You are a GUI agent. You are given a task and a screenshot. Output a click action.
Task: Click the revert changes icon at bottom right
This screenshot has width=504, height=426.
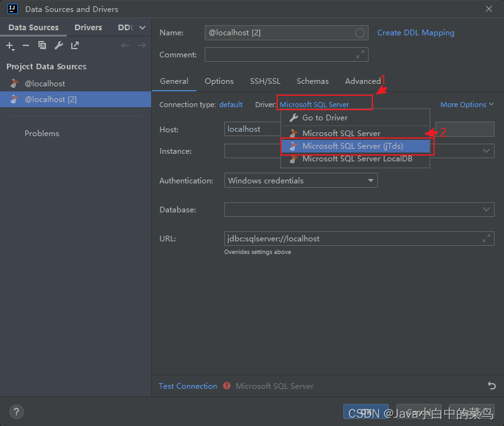coord(491,386)
